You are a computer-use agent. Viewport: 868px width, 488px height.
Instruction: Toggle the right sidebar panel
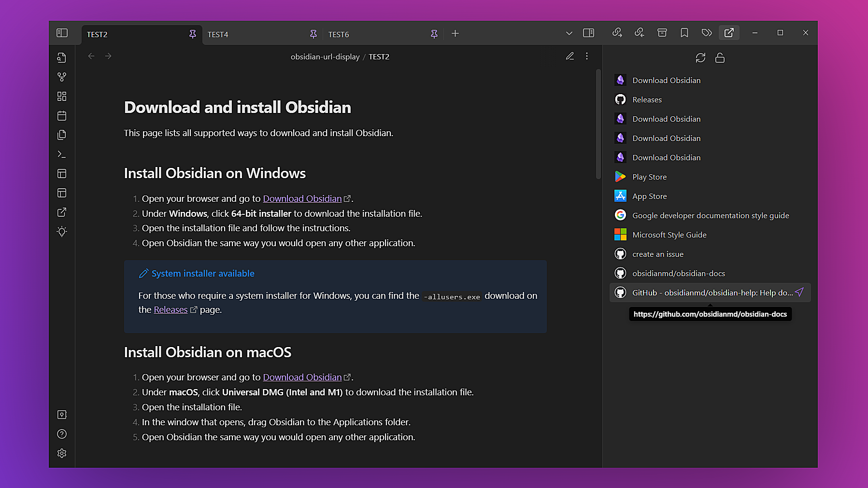click(588, 33)
